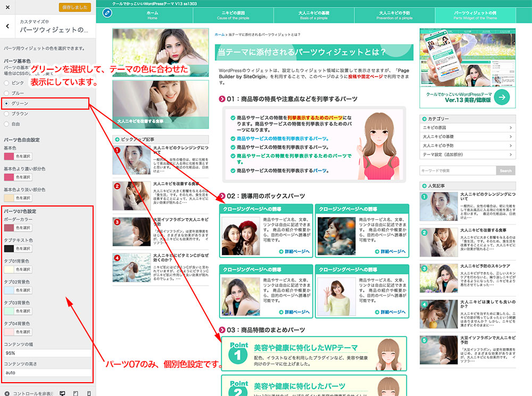Pick the ボーダーカラー color swatch
Screen dimensions: 532x396
(x=9, y=228)
